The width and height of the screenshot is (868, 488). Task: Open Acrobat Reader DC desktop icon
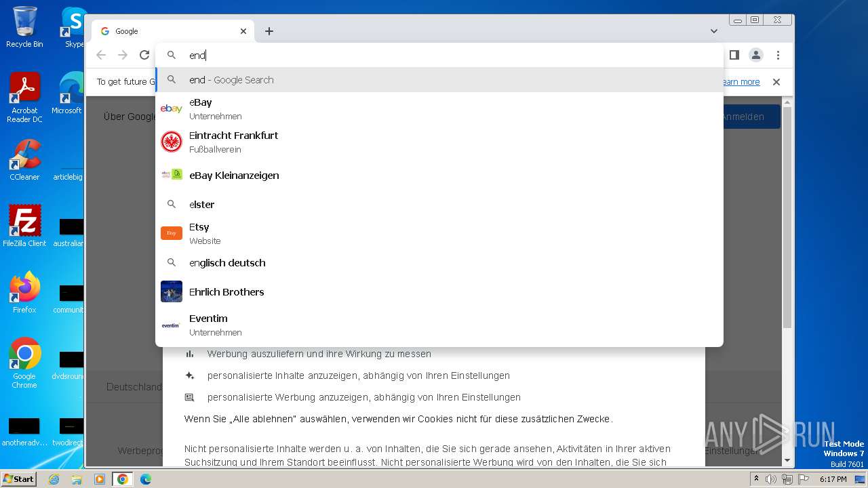click(24, 98)
